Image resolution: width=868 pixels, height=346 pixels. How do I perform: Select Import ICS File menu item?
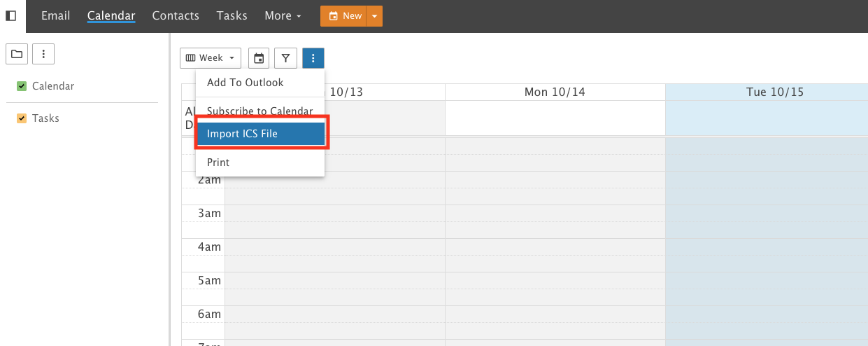pos(260,134)
